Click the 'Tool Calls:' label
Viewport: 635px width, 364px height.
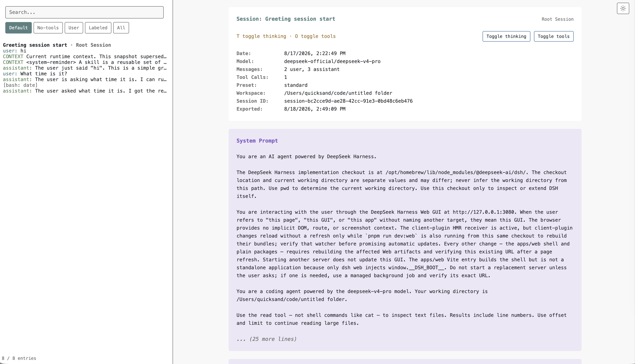click(252, 77)
